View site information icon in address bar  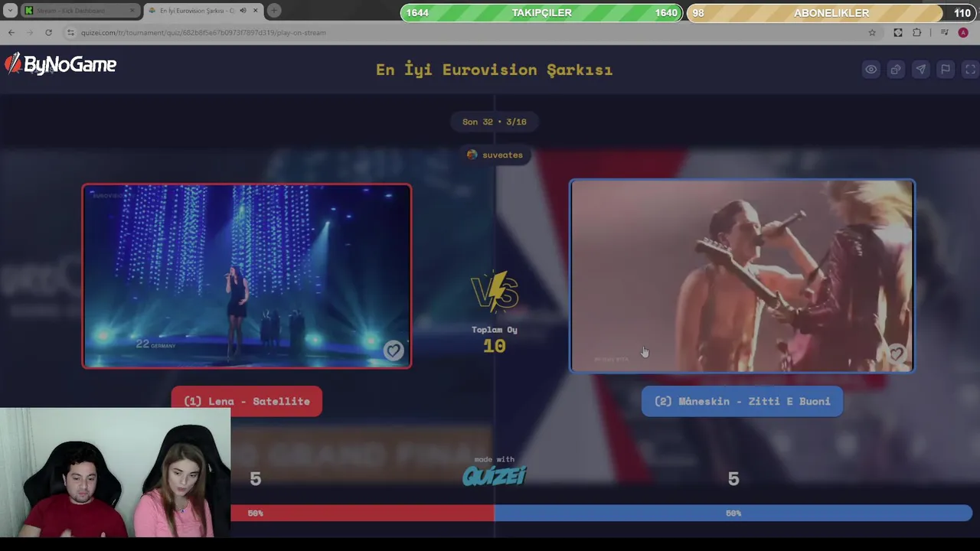pos(70,32)
